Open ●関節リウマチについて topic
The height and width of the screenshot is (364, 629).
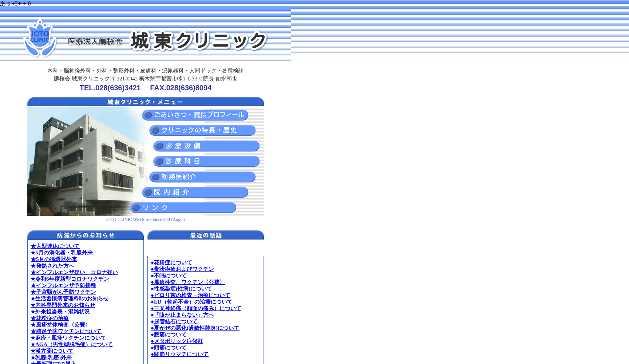coord(179,354)
